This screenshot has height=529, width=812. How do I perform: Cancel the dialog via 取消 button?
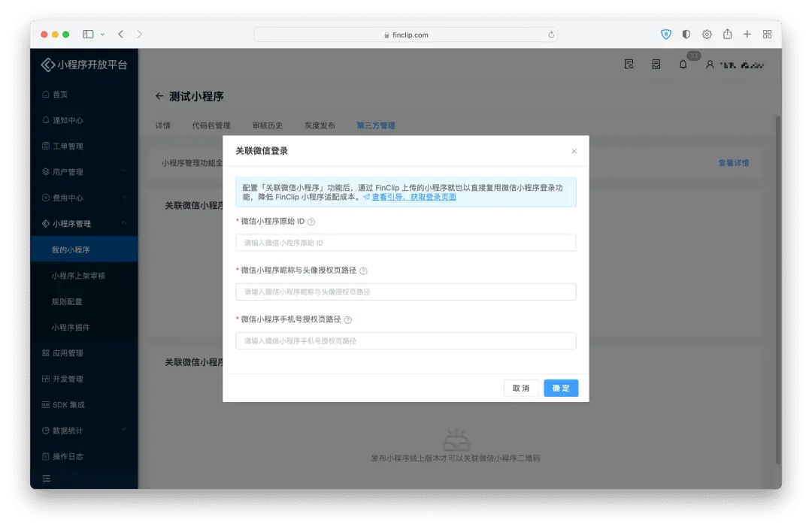click(x=522, y=388)
